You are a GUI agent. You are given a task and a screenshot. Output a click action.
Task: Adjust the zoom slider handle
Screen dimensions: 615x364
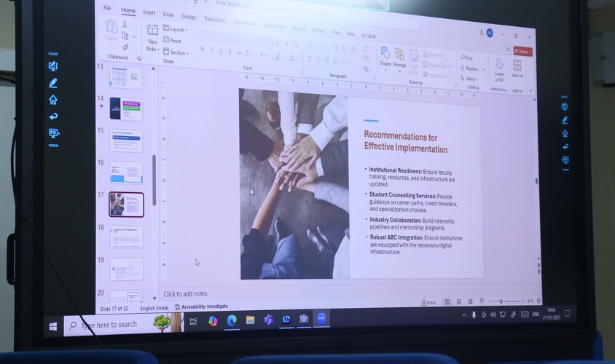click(501, 301)
